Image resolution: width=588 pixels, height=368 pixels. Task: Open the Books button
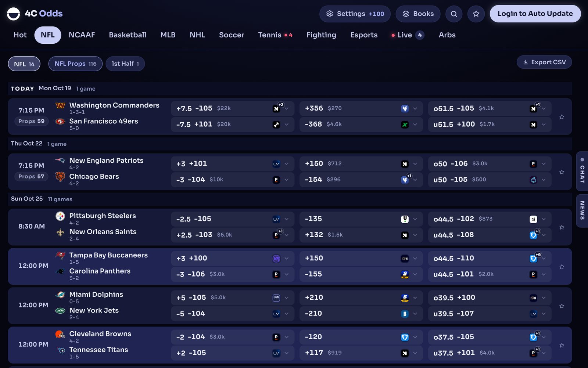pyautogui.click(x=418, y=14)
